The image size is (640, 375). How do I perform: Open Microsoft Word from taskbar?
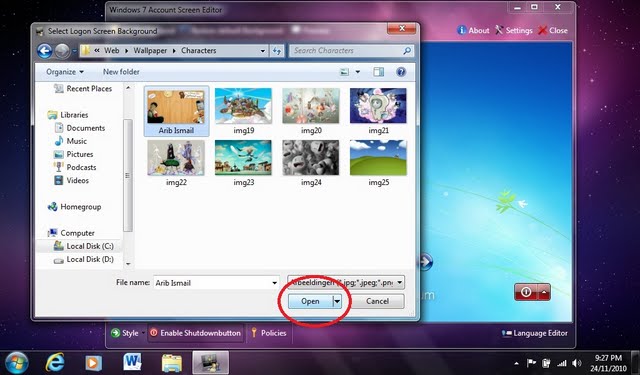(x=132, y=362)
